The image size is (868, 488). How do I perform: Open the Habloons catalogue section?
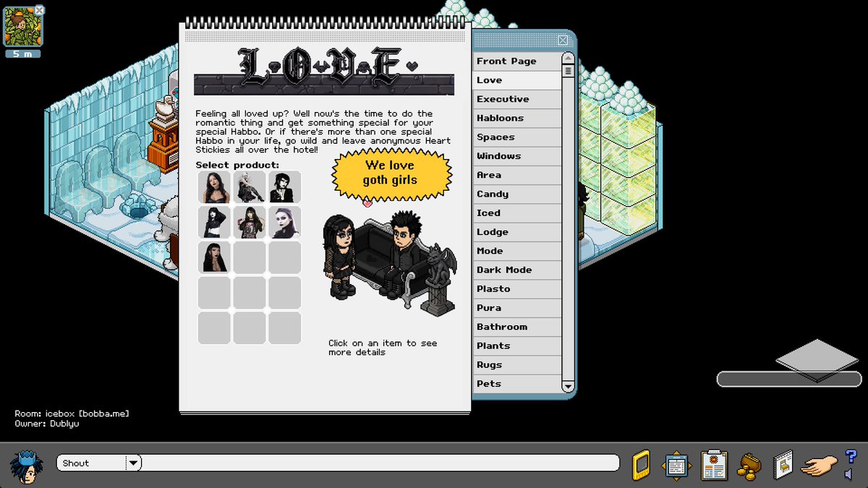coord(517,118)
